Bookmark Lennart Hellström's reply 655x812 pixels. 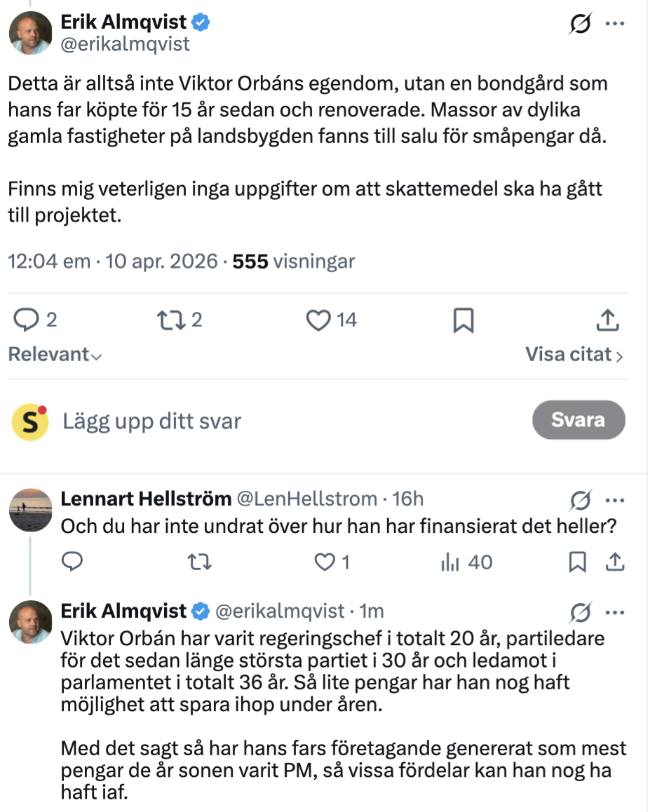point(576,562)
